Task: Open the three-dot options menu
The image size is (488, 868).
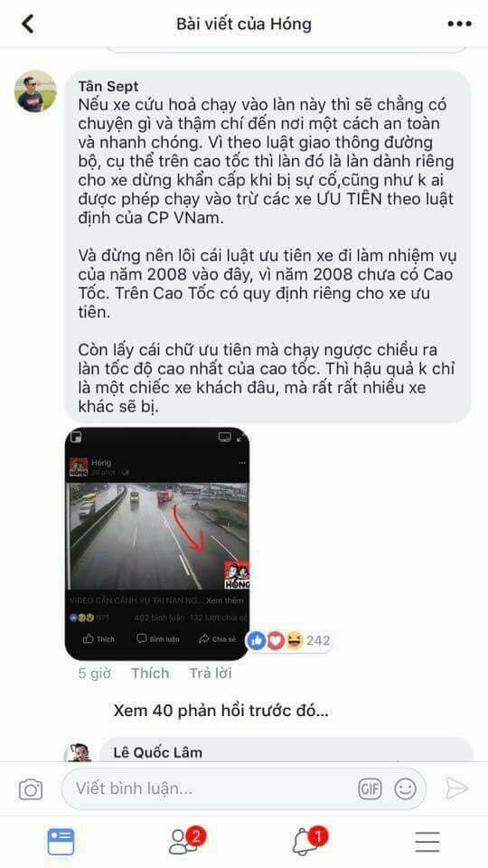Action: [x=460, y=24]
